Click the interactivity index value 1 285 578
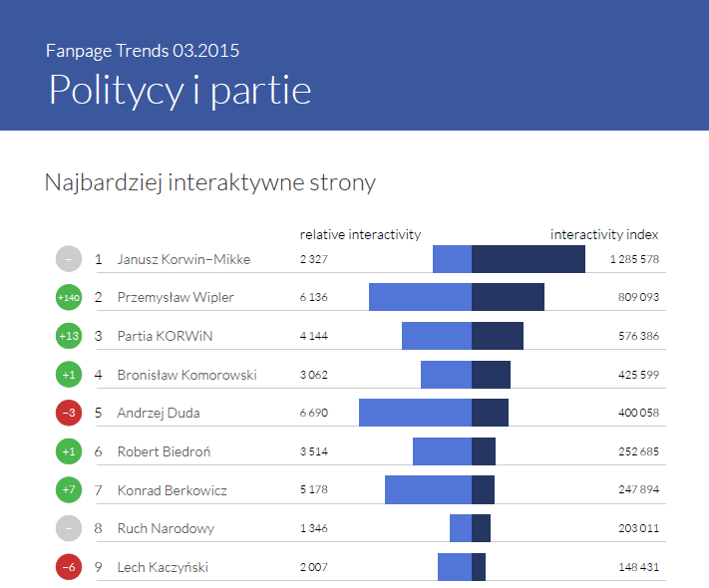 pyautogui.click(x=635, y=260)
